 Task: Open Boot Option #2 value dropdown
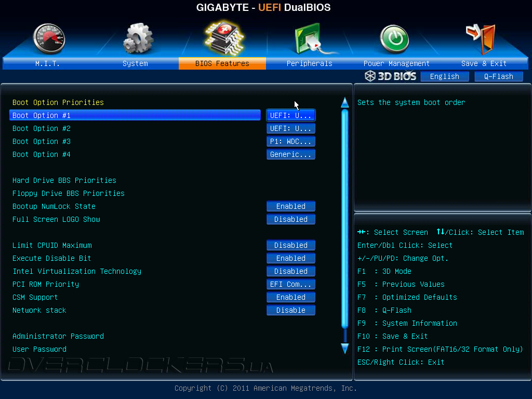(x=291, y=128)
